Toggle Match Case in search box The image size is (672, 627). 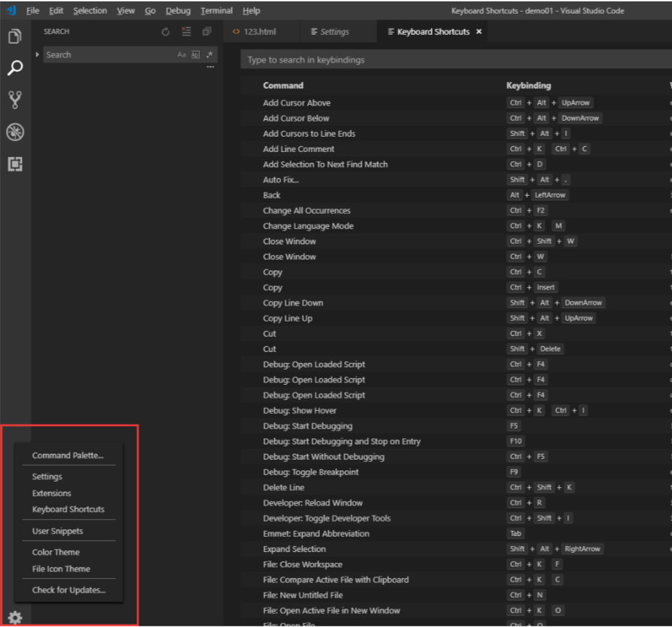tap(181, 55)
